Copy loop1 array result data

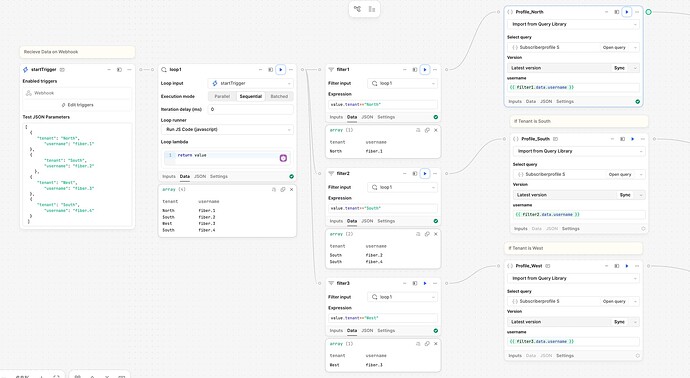(x=283, y=189)
